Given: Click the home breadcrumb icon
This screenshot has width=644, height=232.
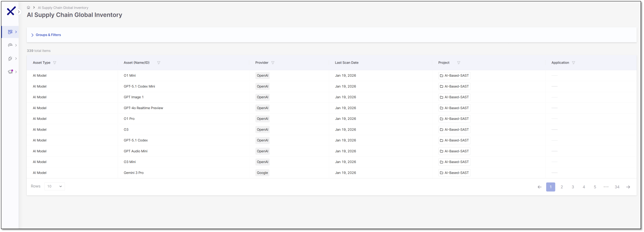Looking at the screenshot, I should click(x=28, y=7).
